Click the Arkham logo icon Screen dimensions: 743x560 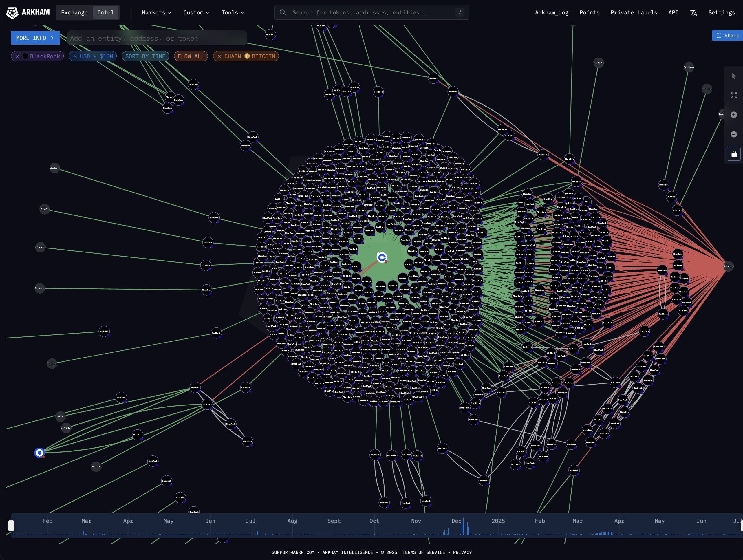pos(12,13)
